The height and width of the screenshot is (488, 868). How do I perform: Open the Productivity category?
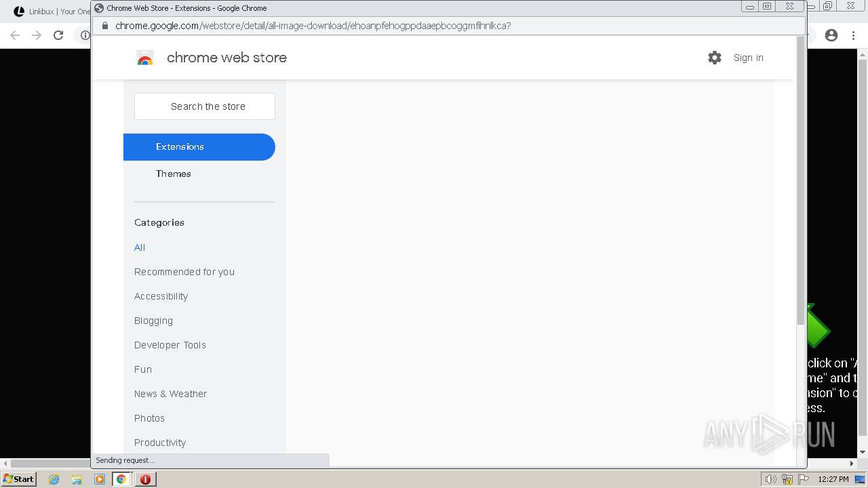pos(160,443)
